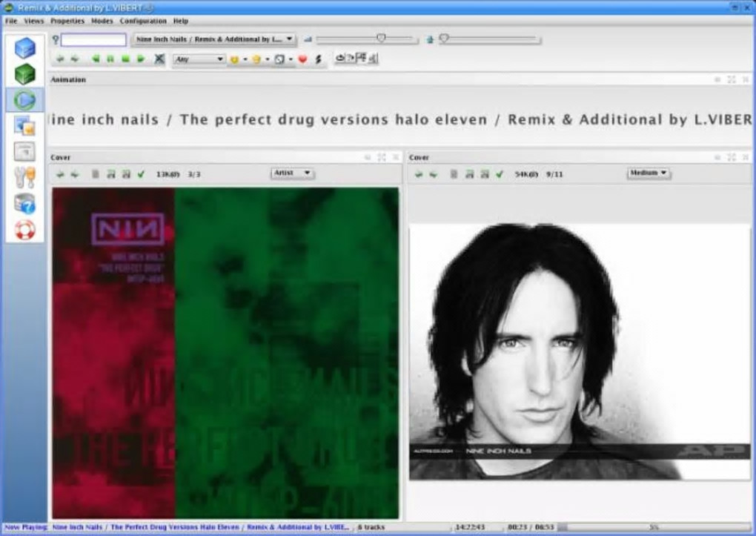Click the green play button in player toolbar

point(141,59)
